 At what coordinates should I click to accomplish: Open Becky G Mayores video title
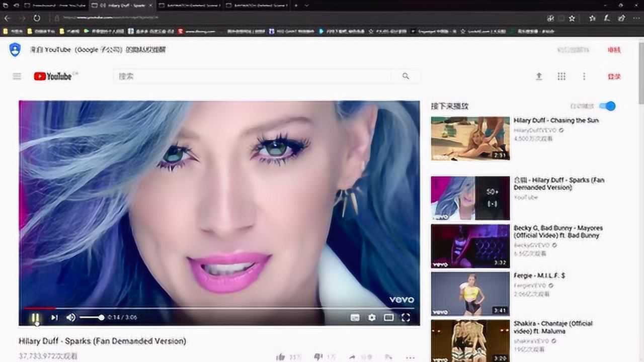[558, 232]
